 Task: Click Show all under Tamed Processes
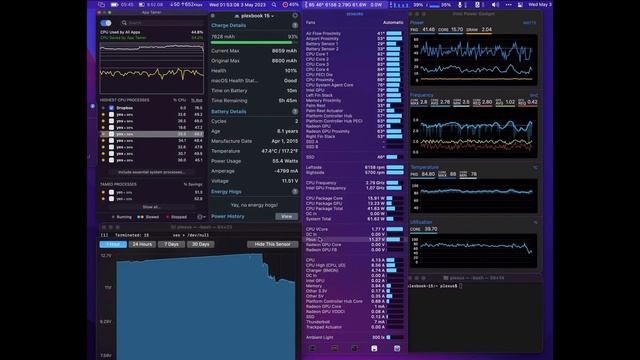pyautogui.click(x=151, y=207)
